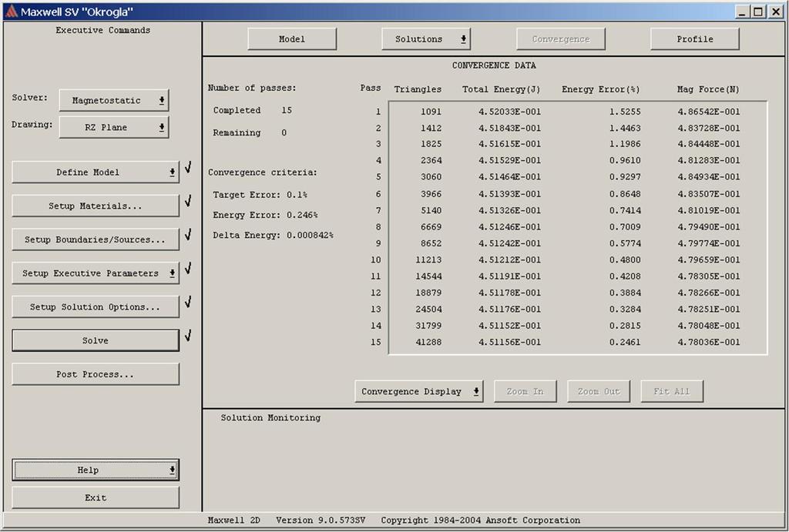Select the greyed Convergence view button
This screenshot has height=532, width=789.
tap(561, 38)
